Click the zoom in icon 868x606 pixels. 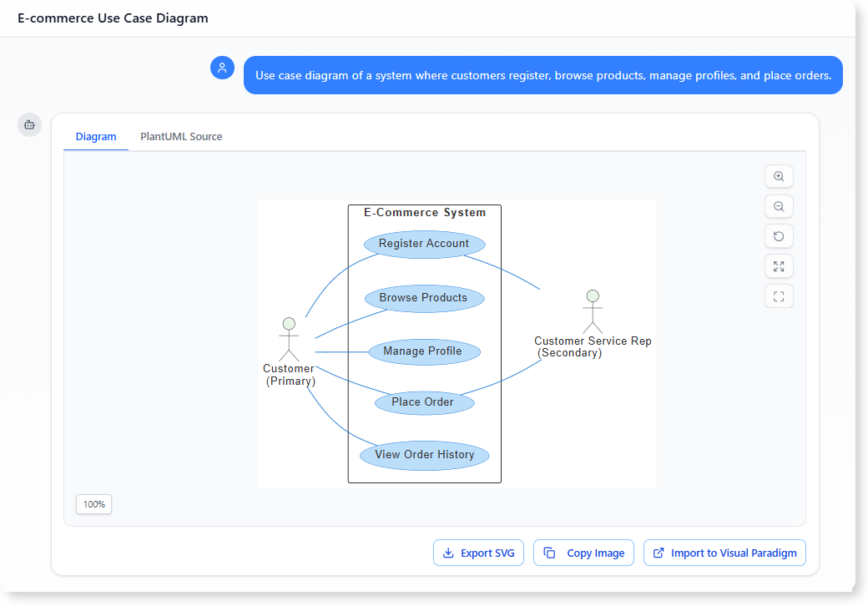tap(778, 176)
